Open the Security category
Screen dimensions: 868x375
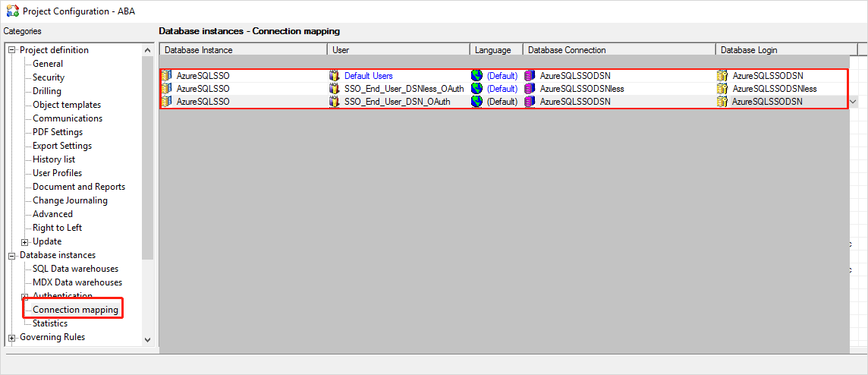[x=49, y=77]
